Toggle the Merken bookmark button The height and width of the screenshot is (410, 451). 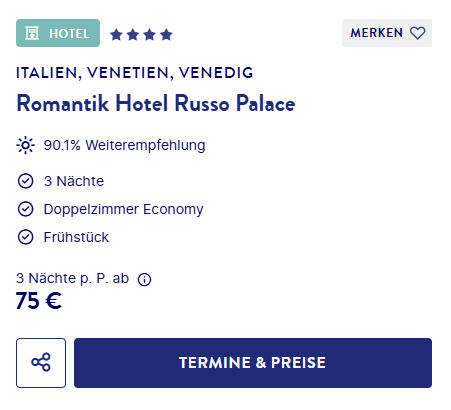(387, 33)
